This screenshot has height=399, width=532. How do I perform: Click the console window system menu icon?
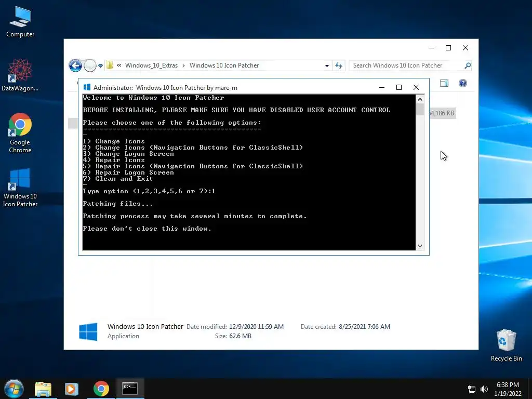click(87, 87)
